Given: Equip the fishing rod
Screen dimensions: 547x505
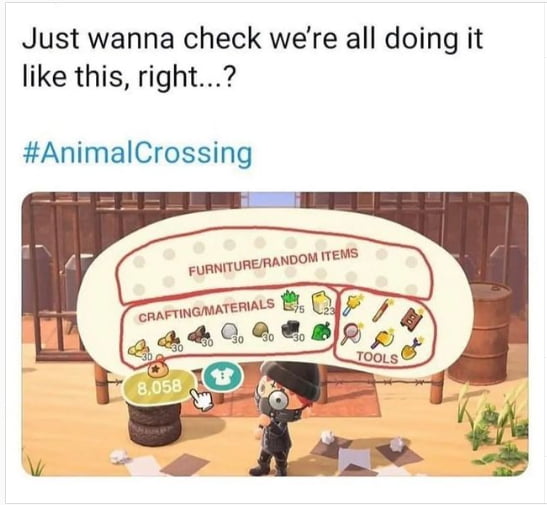Looking at the screenshot, I should click(381, 309).
